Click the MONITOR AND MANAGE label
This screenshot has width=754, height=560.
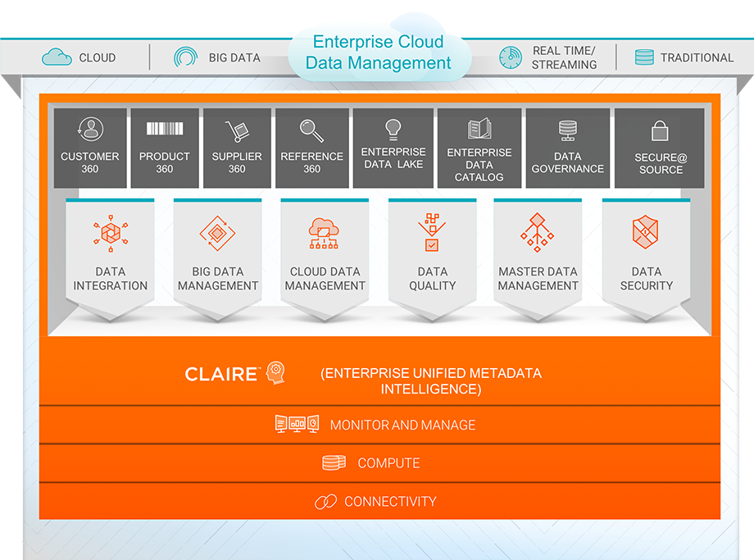coord(402,425)
